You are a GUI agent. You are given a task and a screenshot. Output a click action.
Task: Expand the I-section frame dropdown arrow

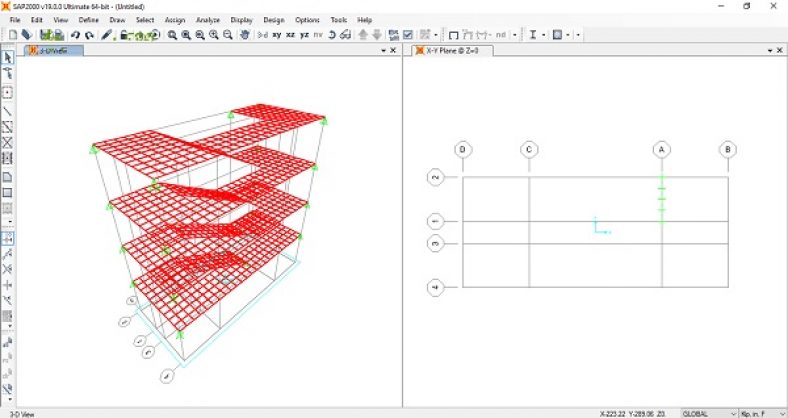[x=544, y=35]
